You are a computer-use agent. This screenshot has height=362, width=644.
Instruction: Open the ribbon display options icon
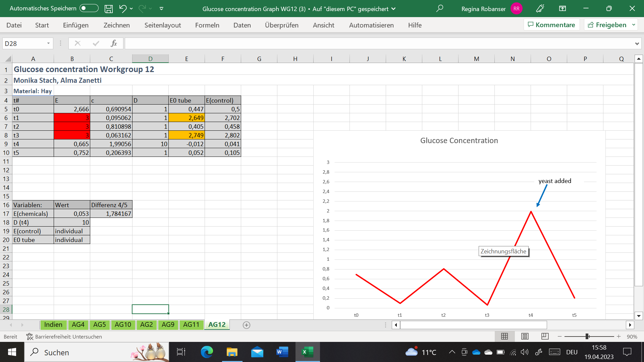(x=562, y=9)
